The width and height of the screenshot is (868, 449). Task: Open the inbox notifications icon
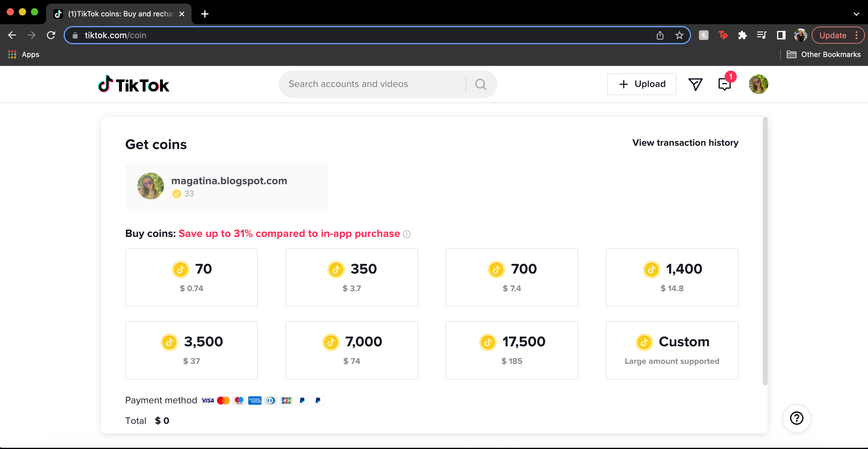(x=724, y=84)
